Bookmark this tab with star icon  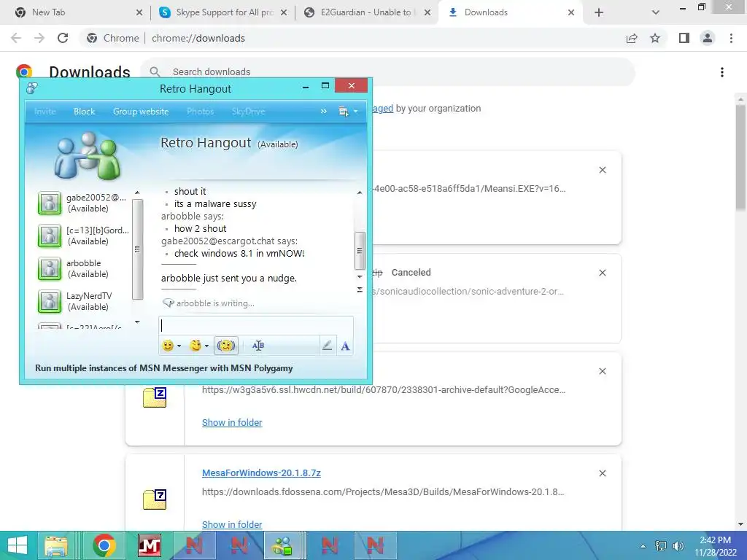click(x=655, y=38)
